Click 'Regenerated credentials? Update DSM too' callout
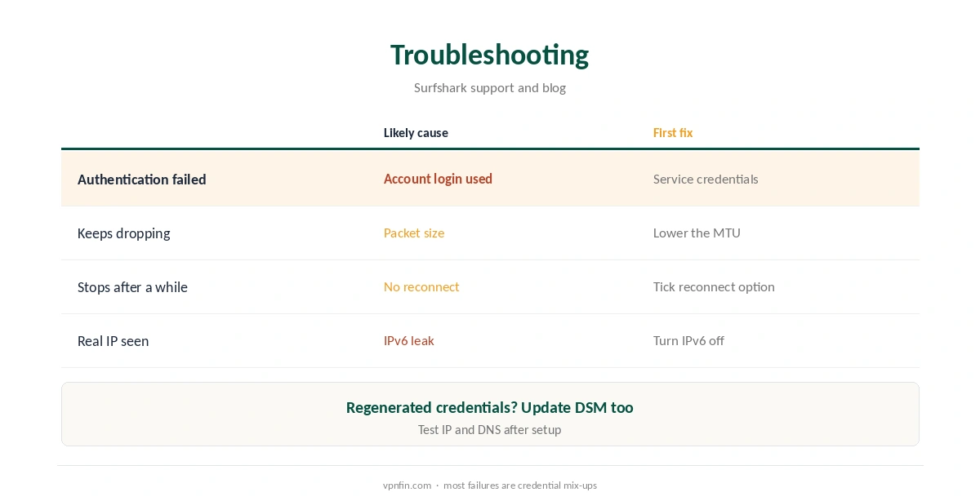The width and height of the screenshot is (980, 501). point(489,407)
